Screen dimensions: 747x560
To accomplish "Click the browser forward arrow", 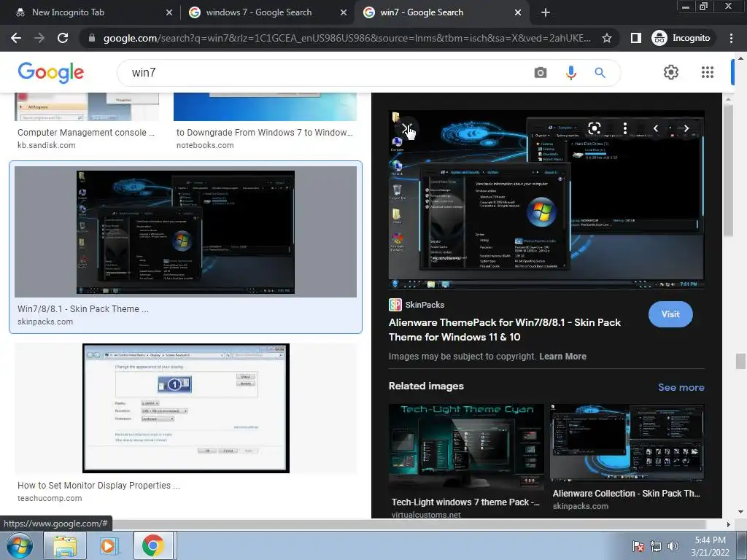I will pos(39,38).
